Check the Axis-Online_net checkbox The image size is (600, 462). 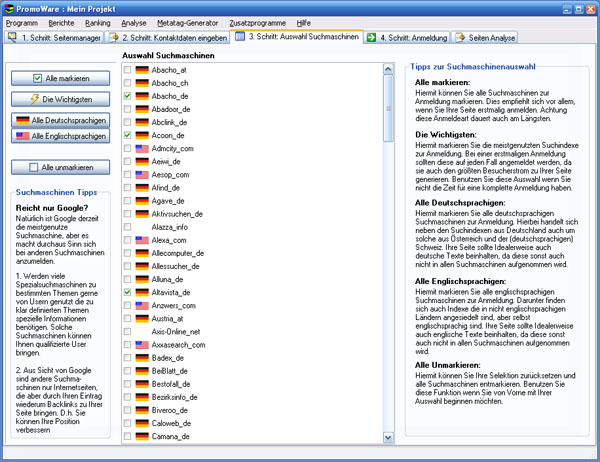click(127, 331)
